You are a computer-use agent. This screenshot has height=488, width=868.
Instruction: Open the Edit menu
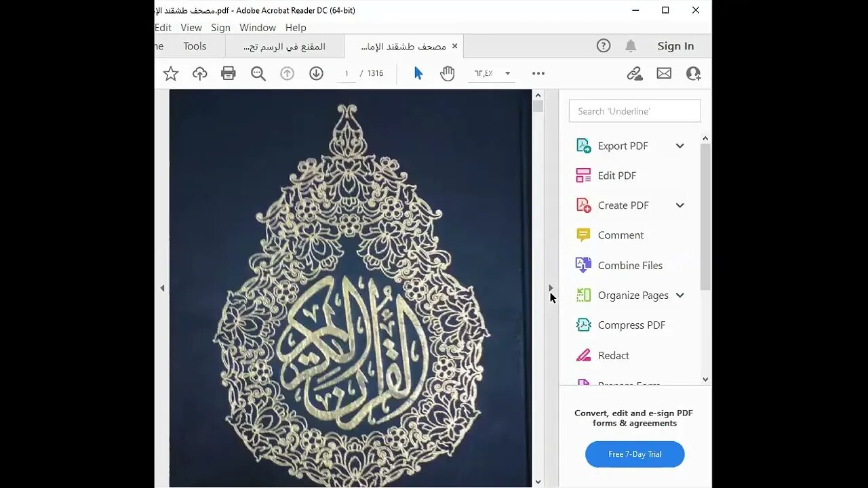point(163,28)
